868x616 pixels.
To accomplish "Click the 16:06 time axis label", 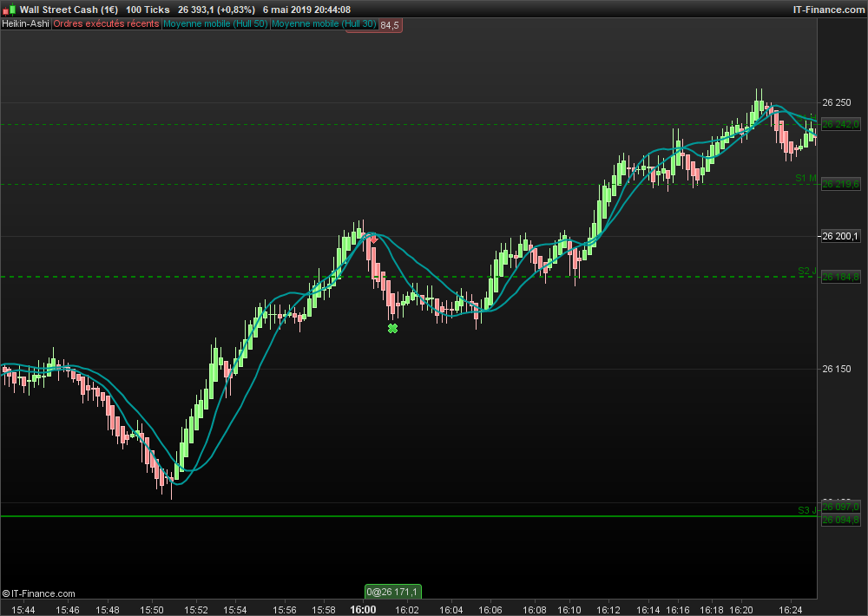I will (x=490, y=610).
